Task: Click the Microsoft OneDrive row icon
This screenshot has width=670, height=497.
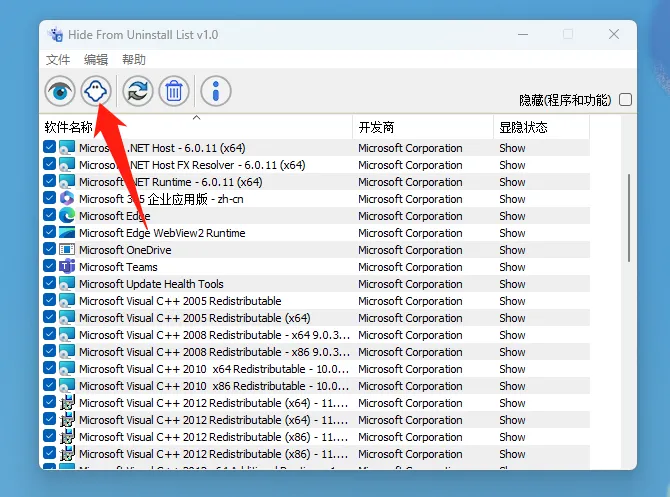Action: [x=67, y=250]
